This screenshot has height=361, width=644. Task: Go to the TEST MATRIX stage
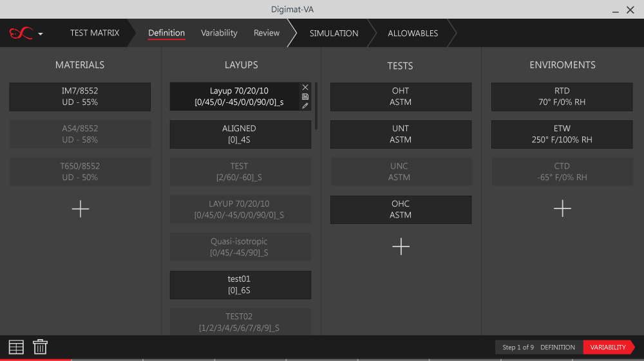point(95,33)
